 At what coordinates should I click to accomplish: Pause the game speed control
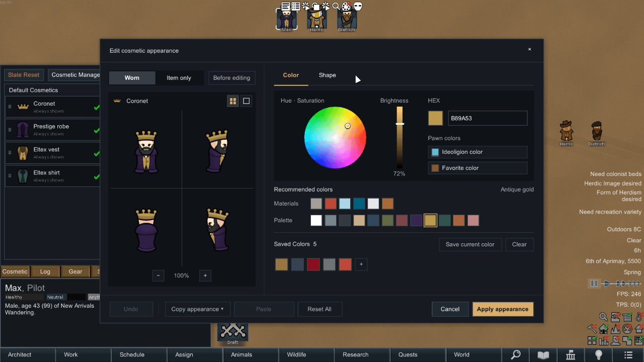point(594,284)
